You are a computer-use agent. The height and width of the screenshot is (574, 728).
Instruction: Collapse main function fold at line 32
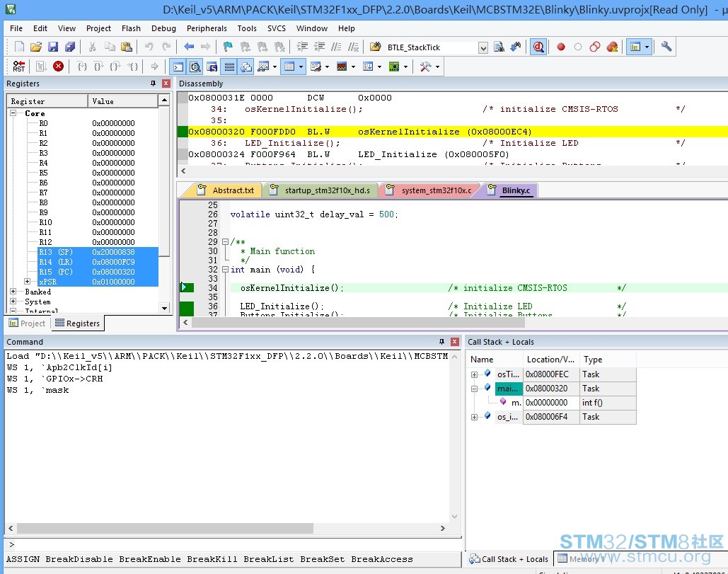pyautogui.click(x=225, y=270)
